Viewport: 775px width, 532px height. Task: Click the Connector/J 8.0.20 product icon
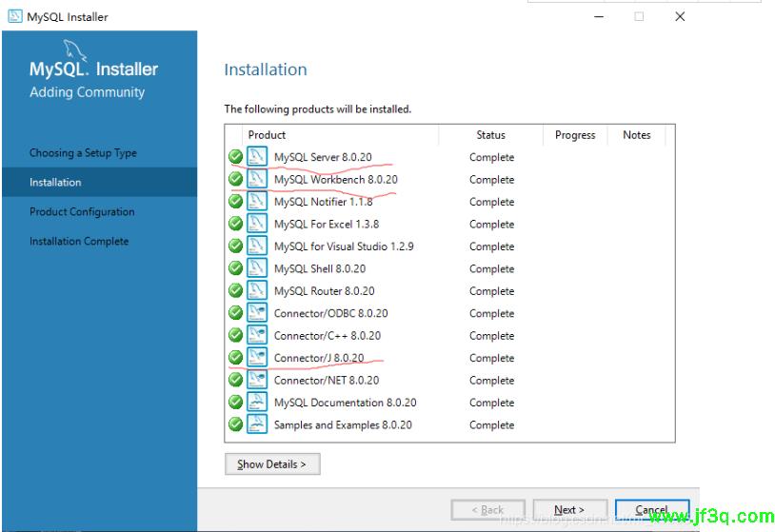click(257, 358)
